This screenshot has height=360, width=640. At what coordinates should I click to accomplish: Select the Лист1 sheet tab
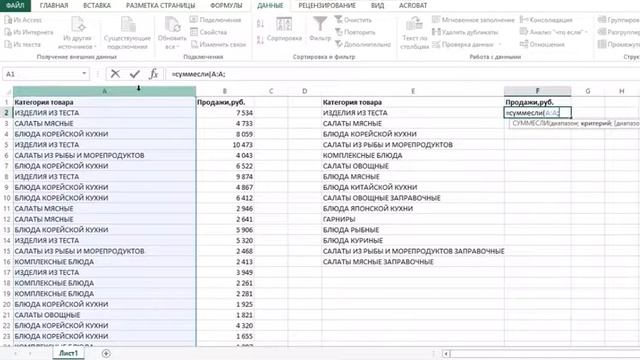click(68, 353)
